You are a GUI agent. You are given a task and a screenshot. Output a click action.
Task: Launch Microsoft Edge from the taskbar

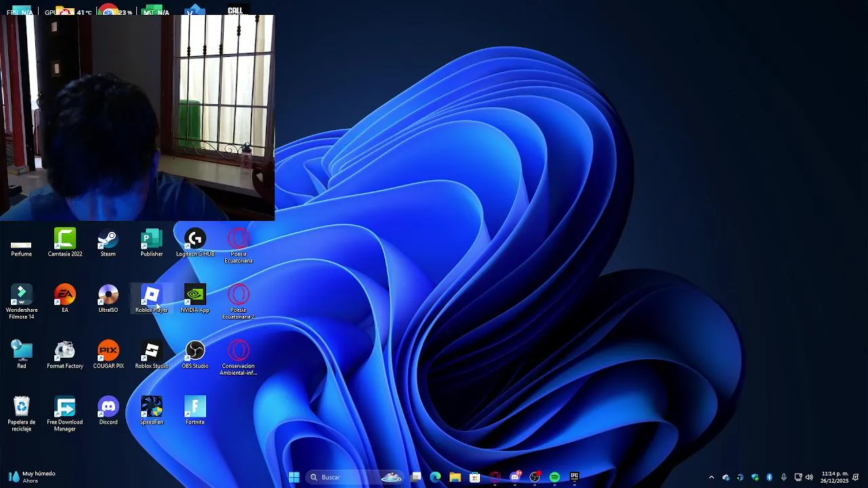coord(435,477)
